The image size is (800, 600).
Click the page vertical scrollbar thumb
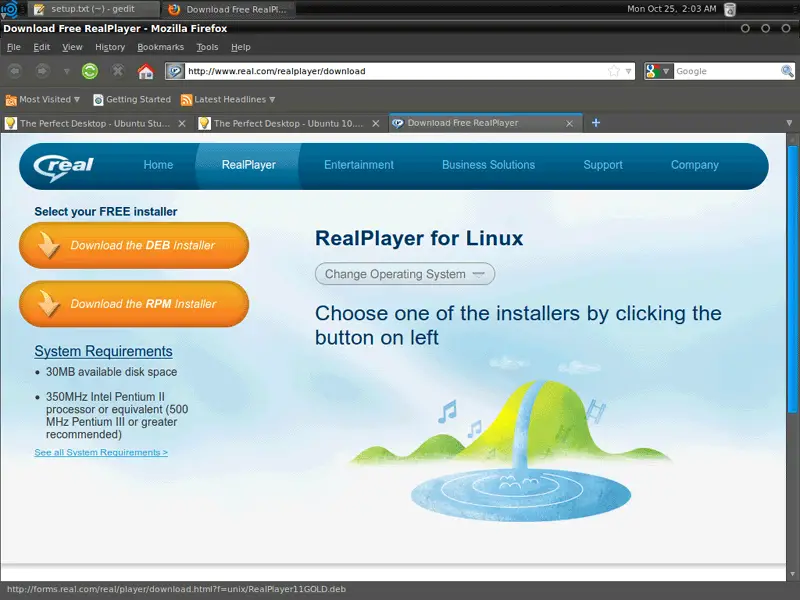tap(792, 279)
